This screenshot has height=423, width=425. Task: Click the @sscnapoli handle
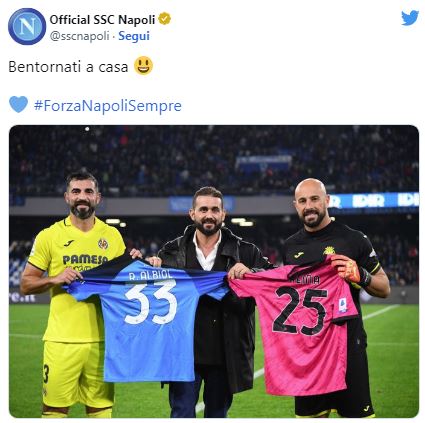click(x=79, y=36)
